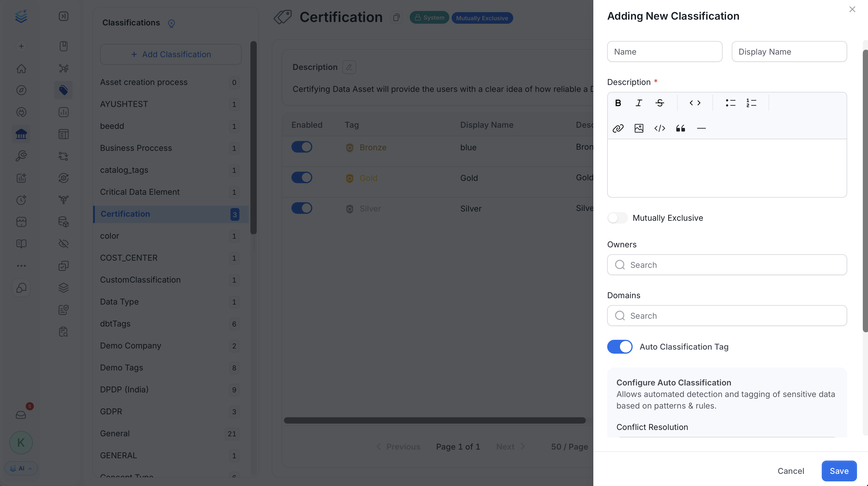The height and width of the screenshot is (486, 868).
Task: Close the Adding New Classification panel
Action: [852, 10]
